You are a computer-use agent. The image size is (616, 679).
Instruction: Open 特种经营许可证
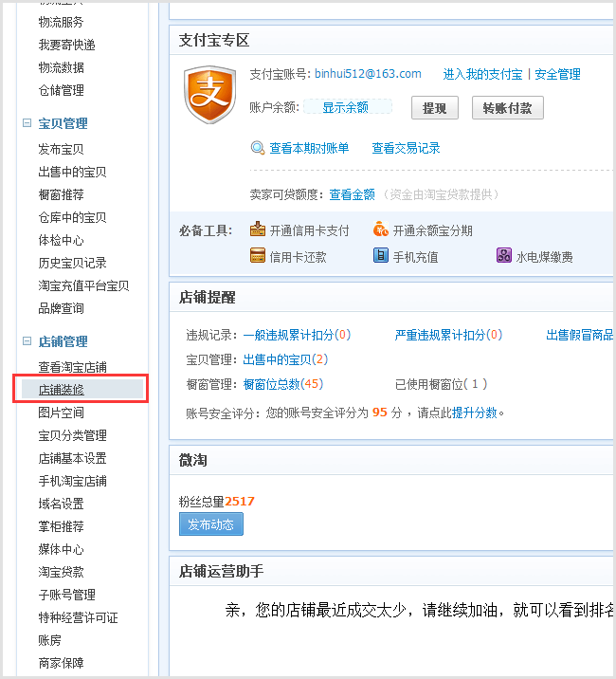[78, 617]
